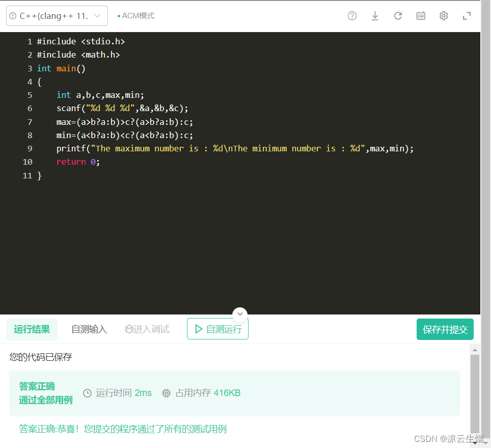
Task: Click line 8 min assignment statement
Action: 125,136
